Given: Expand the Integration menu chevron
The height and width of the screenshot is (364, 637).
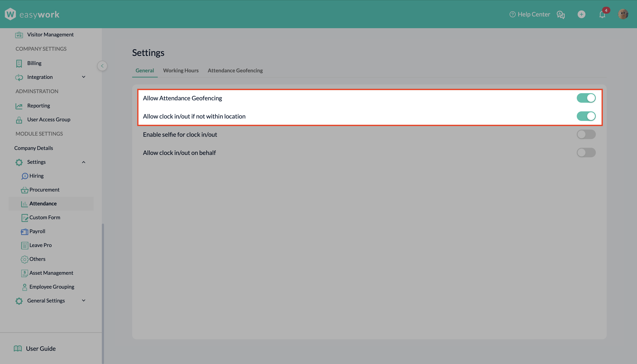Looking at the screenshot, I should point(83,77).
